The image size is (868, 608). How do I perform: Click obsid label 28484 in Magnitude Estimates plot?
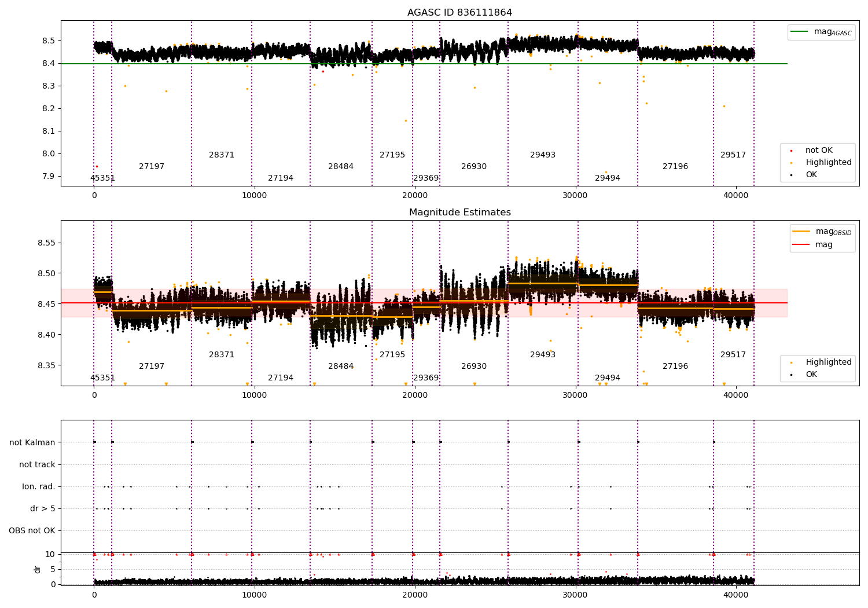tap(341, 367)
